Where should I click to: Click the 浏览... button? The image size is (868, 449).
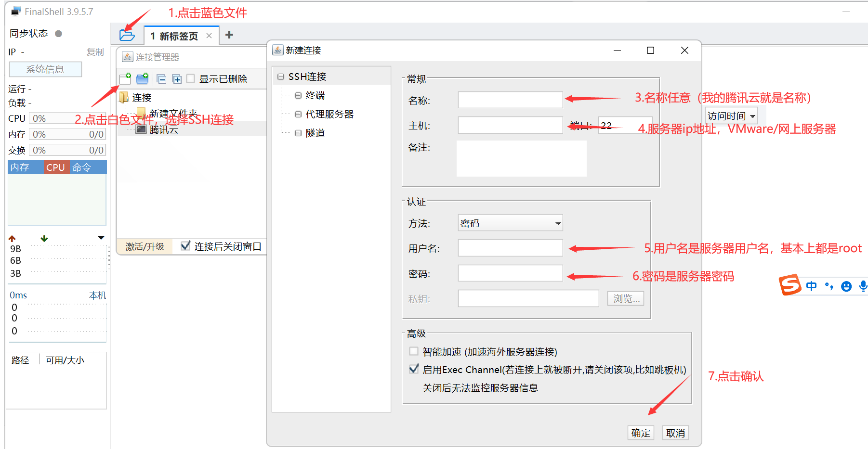click(x=625, y=298)
